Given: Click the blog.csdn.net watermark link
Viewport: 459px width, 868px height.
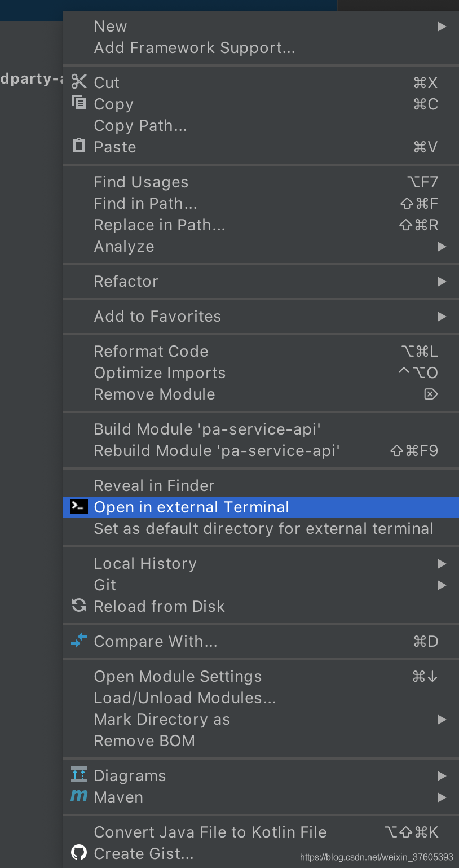Looking at the screenshot, I should (x=376, y=857).
